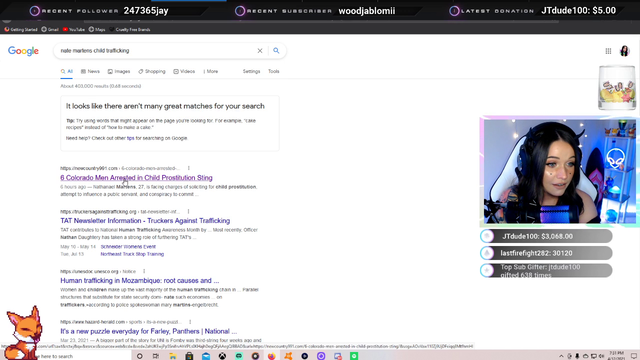Image resolution: width=640 pixels, height=360 pixels.
Task: Clear the search box with X
Action: click(260, 51)
